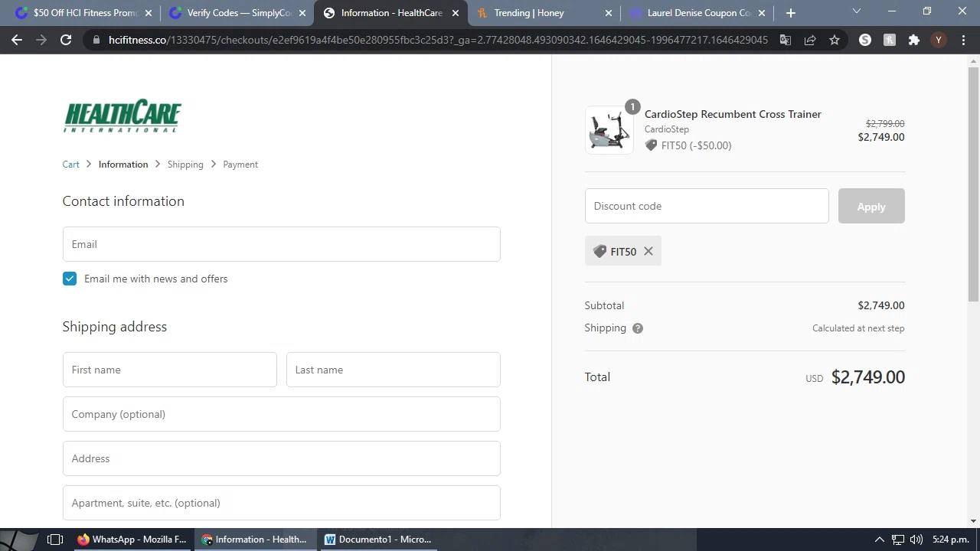This screenshot has width=980, height=551.
Task: Focus the Last name field
Action: 394,370
